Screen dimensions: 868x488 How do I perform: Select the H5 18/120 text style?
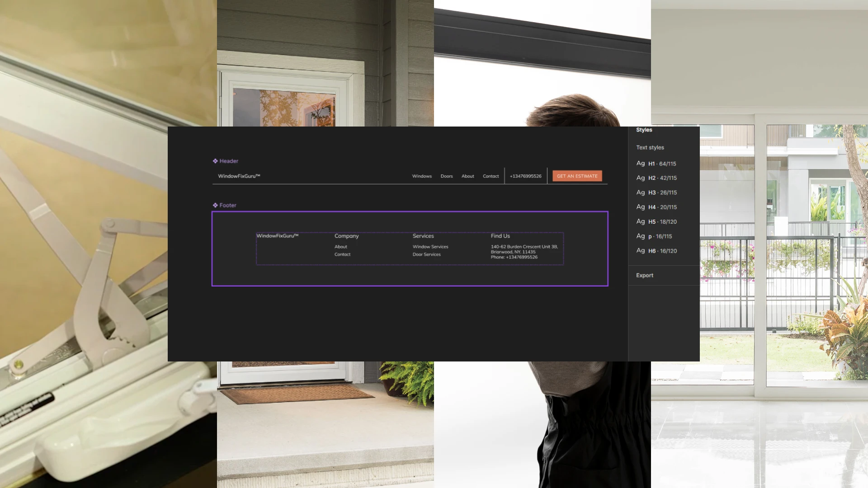click(x=656, y=222)
